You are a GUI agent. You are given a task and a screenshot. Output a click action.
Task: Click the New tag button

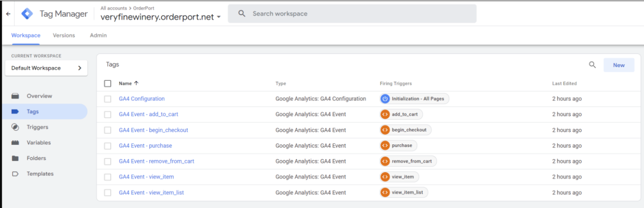[x=619, y=65]
